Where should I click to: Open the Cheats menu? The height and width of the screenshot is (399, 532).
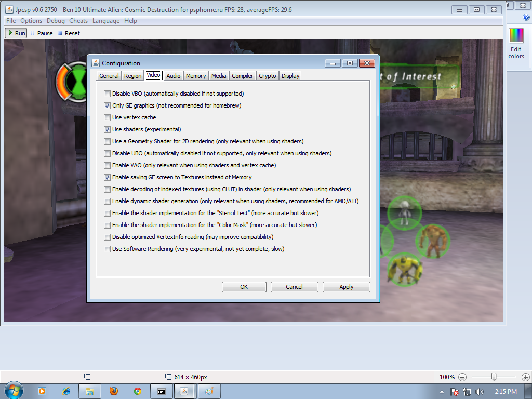(78, 21)
